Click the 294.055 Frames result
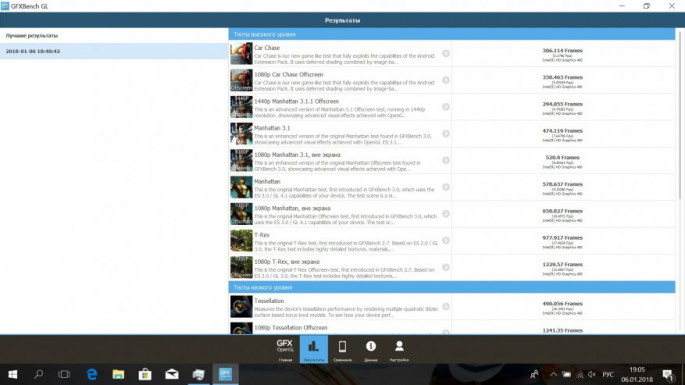The height and width of the screenshot is (385, 685). coord(562,104)
